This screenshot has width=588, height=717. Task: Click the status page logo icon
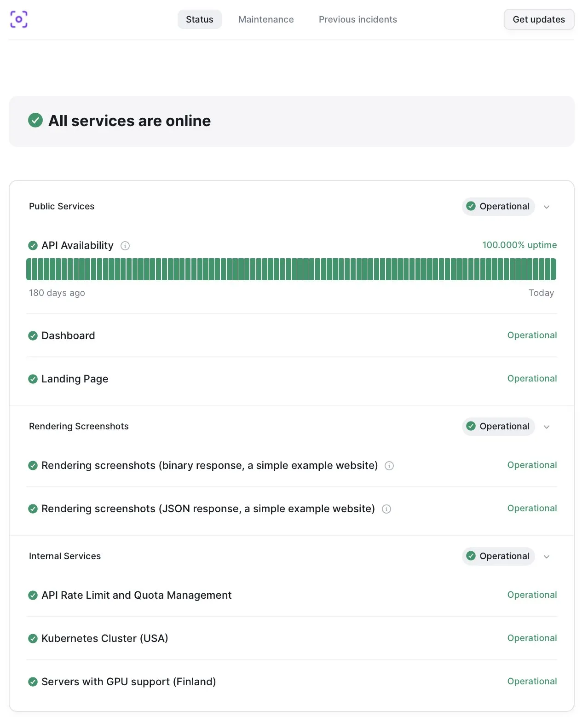(18, 20)
